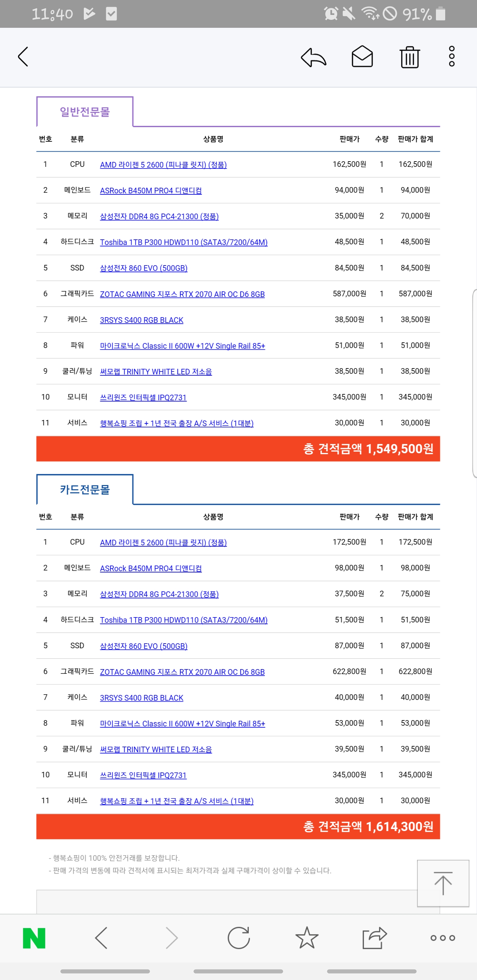This screenshot has width=477, height=980.
Task: Tap the 162,500원 CPU unit price
Action: click(349, 164)
